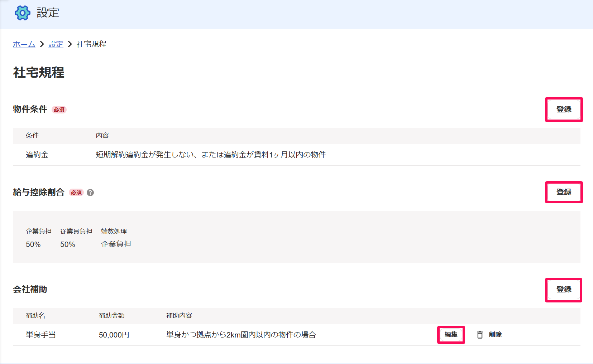
Task: Click the trash icon for 単身手当
Action: click(480, 335)
